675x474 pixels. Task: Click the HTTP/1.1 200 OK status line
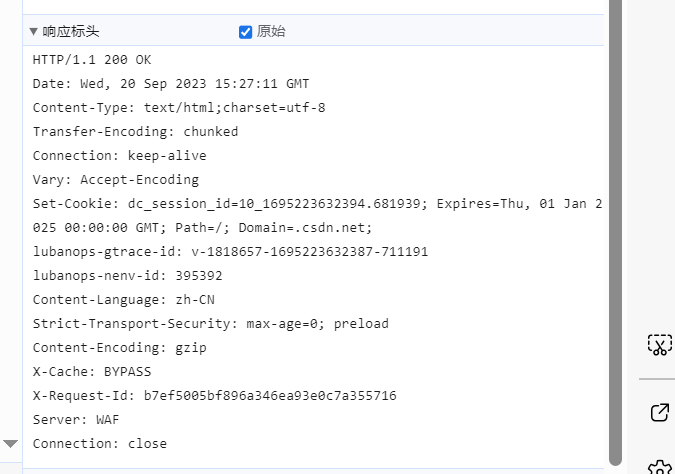pos(92,60)
